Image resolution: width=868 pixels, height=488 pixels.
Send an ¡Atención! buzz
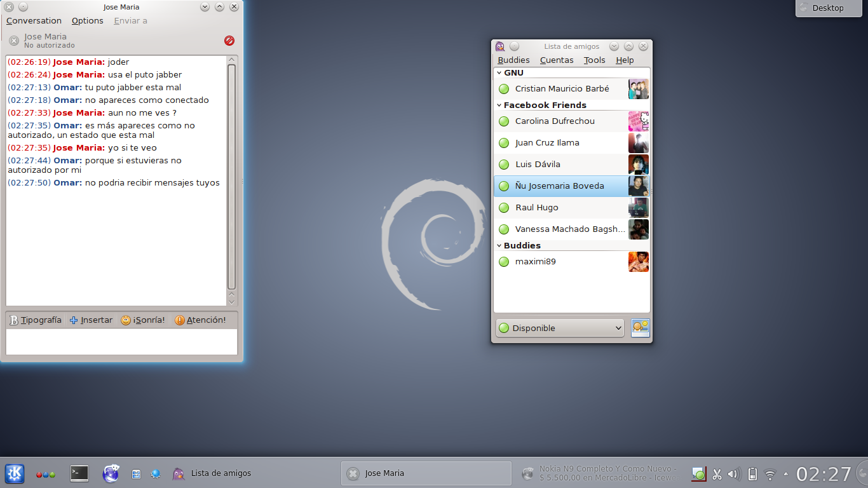point(200,320)
